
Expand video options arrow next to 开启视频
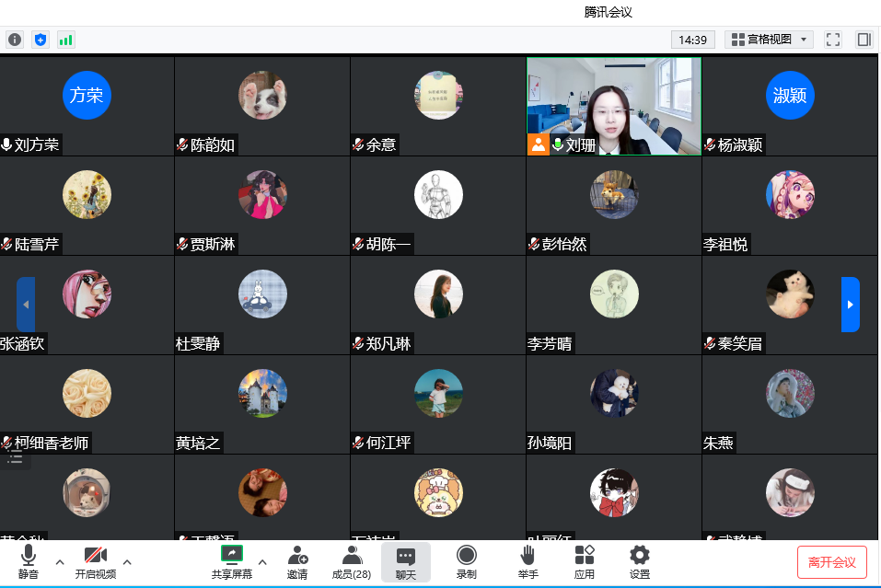127,561
